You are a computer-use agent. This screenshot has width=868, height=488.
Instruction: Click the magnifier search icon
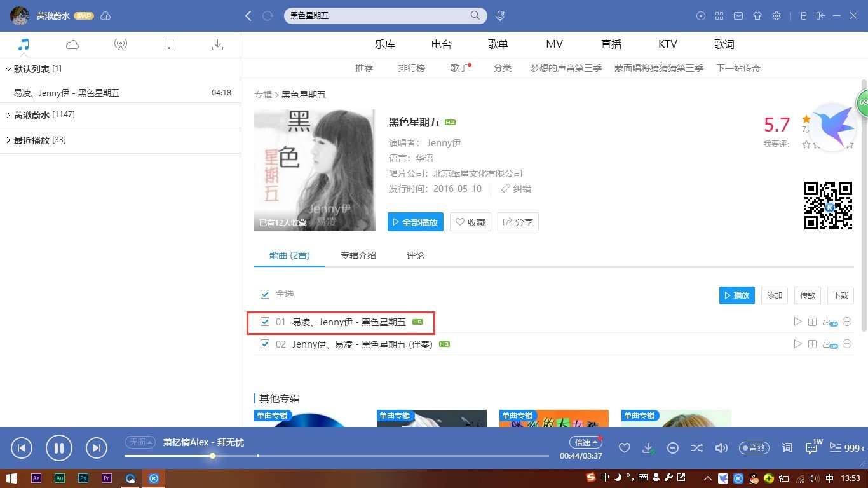pyautogui.click(x=475, y=15)
